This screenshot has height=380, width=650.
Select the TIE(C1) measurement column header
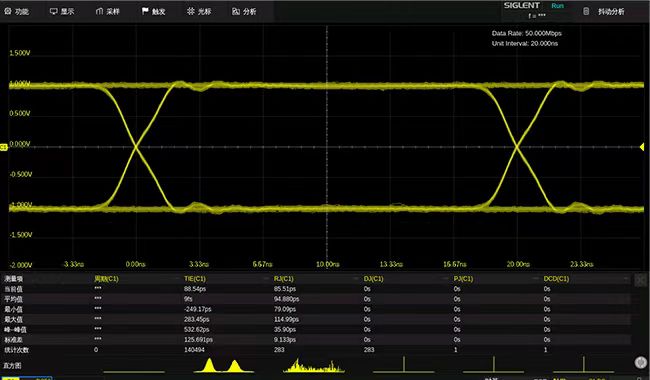[x=195, y=278]
